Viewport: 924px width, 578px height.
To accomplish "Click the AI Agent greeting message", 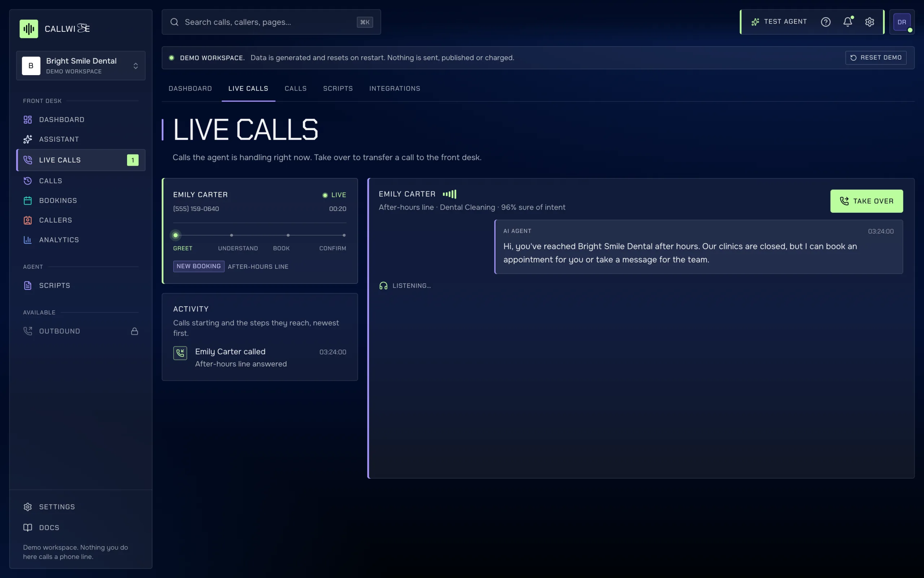I will click(x=698, y=247).
